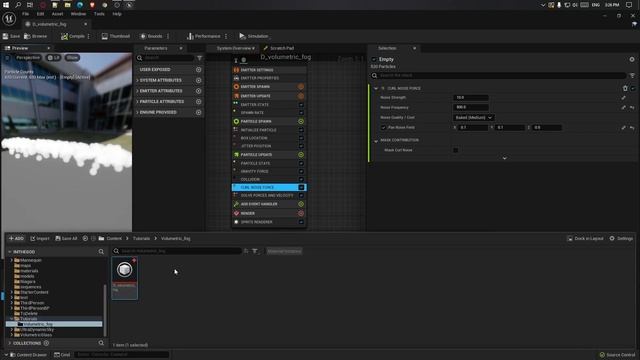Open the Edit menu
The image size is (640, 360).
click(40, 14)
